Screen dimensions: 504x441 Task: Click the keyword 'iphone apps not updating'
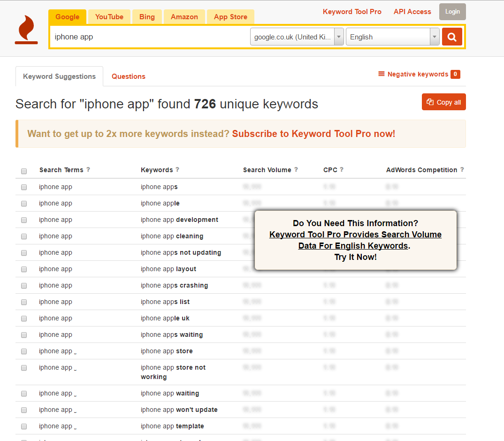point(181,253)
